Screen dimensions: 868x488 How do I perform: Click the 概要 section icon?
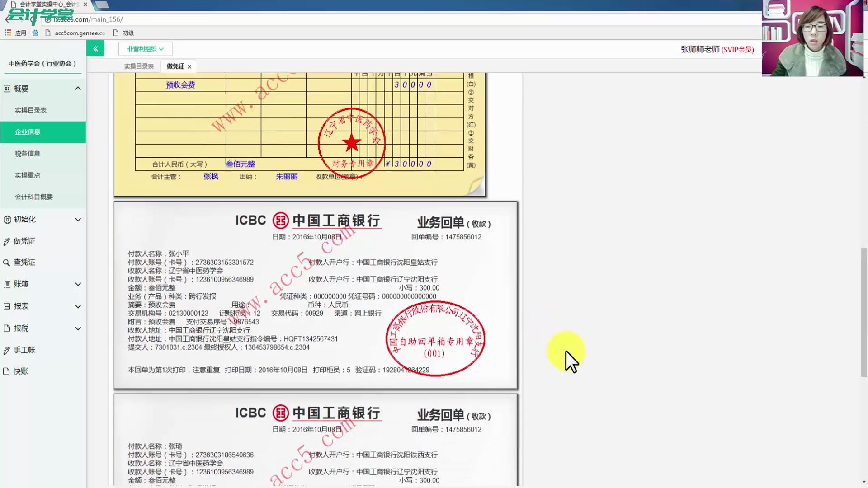[7, 89]
